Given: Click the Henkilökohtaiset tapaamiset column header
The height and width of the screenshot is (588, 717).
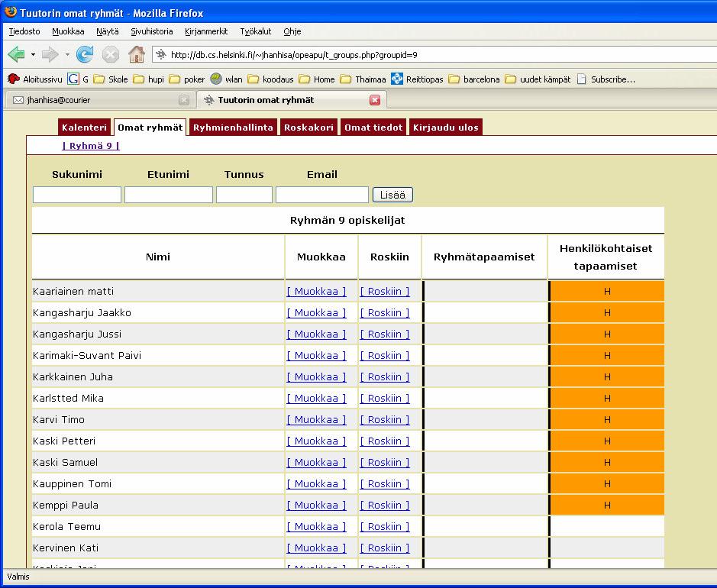Looking at the screenshot, I should pos(606,257).
